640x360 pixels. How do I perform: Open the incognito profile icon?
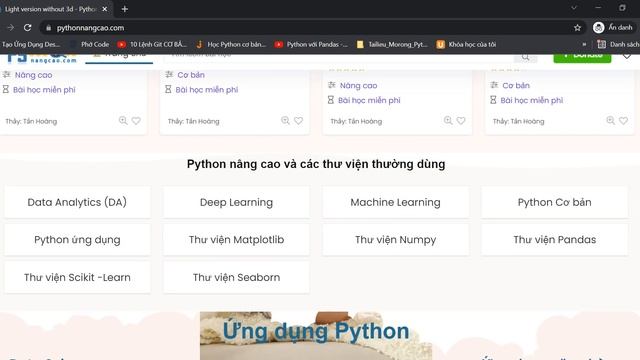pyautogui.click(x=598, y=27)
